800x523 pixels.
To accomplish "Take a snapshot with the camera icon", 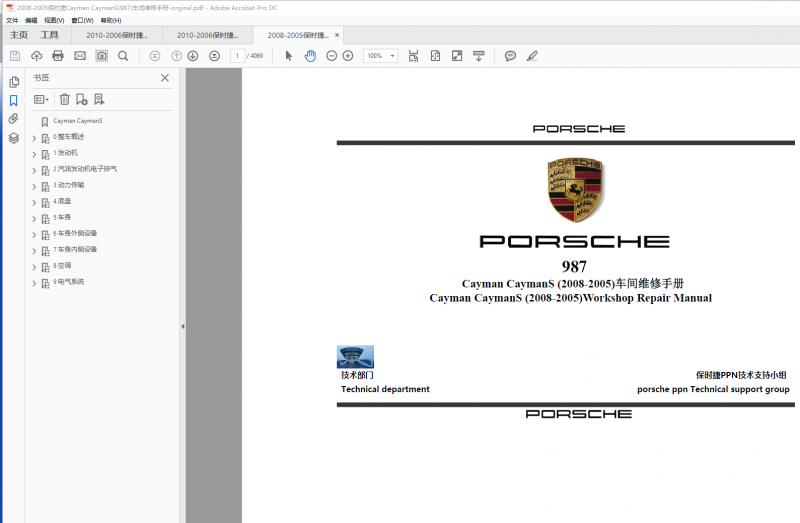I will coord(102,56).
